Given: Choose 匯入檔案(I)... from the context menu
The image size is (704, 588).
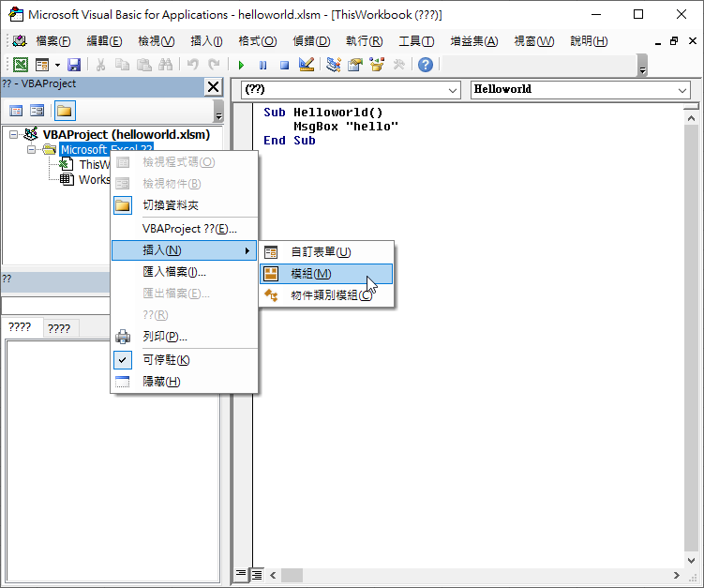Looking at the screenshot, I should coord(174,272).
